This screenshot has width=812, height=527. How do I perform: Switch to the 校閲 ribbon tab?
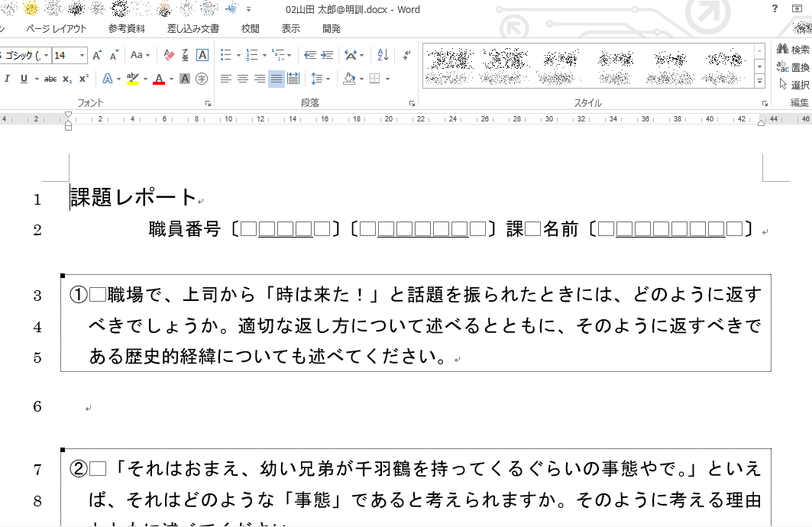pyautogui.click(x=250, y=28)
